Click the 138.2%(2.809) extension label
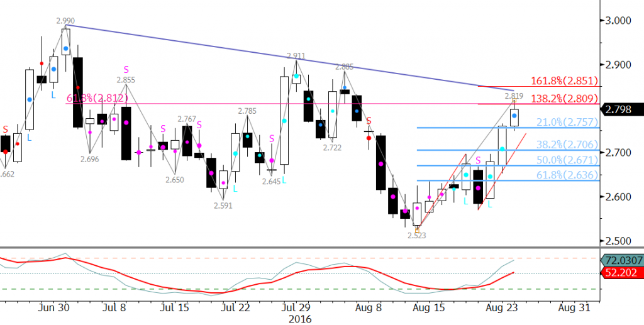Image resolution: width=644 pixels, height=325 pixels. [x=565, y=98]
